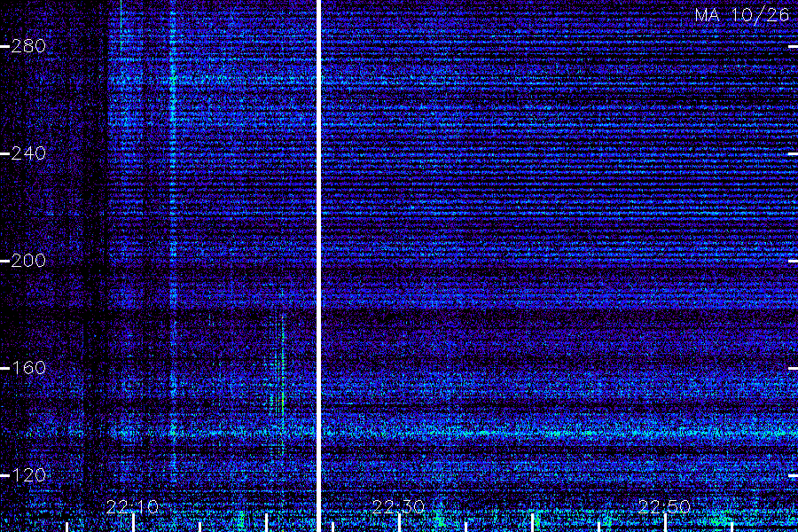Select the 22:50 time label

pos(664,506)
